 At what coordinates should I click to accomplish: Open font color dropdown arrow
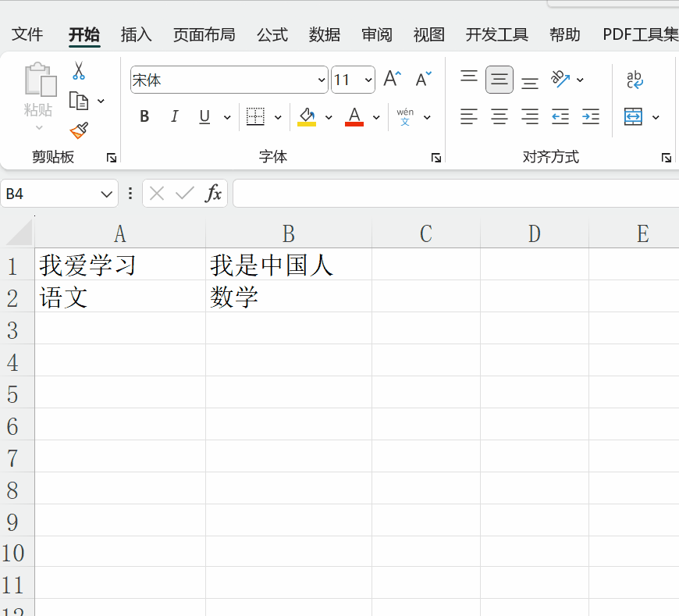(376, 117)
